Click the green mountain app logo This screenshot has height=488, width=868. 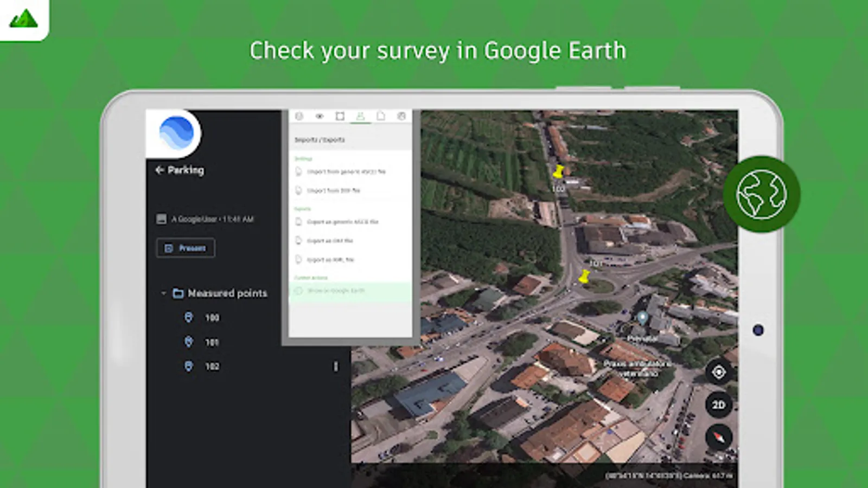(x=24, y=18)
